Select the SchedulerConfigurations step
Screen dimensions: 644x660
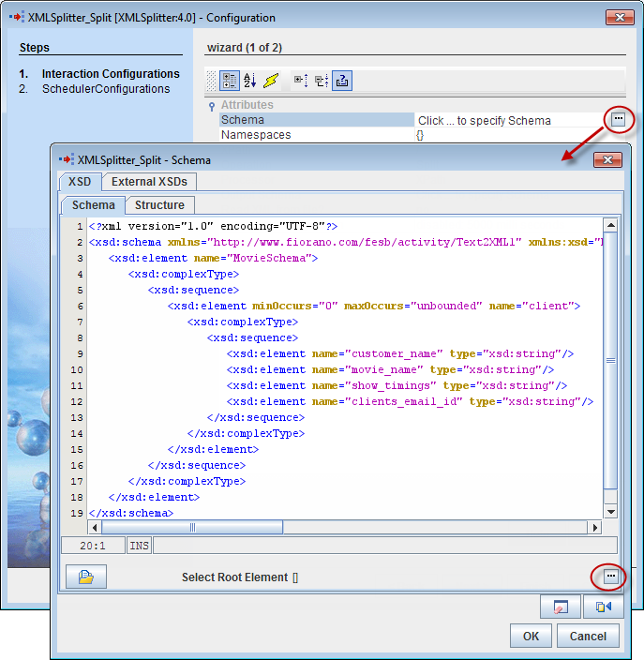pyautogui.click(x=106, y=89)
